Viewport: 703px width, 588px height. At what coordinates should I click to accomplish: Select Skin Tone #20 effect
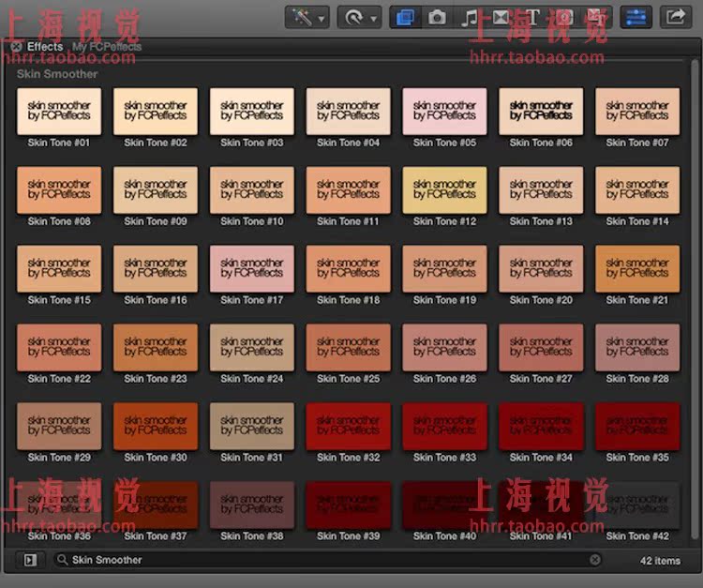pos(541,268)
